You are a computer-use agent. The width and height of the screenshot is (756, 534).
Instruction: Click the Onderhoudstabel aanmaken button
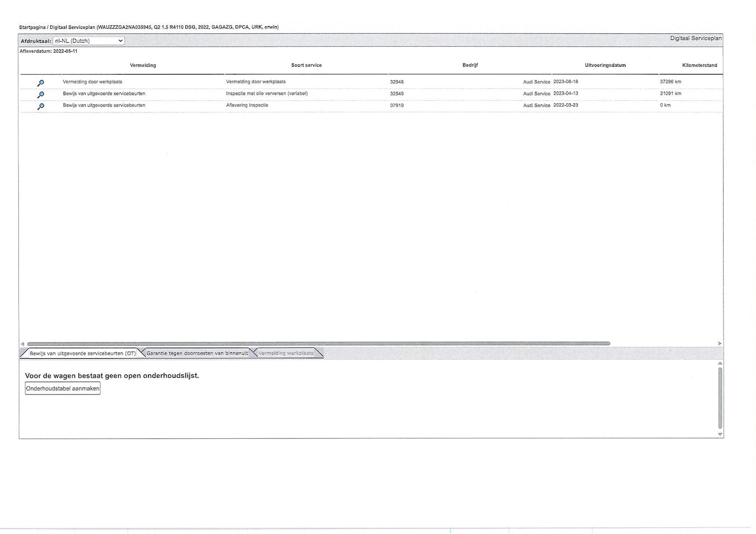pos(63,389)
